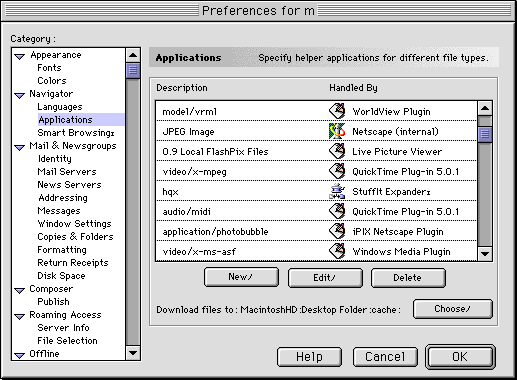Collapse the Mail & Newsgroups triangle
517x380 pixels.
coord(20,148)
